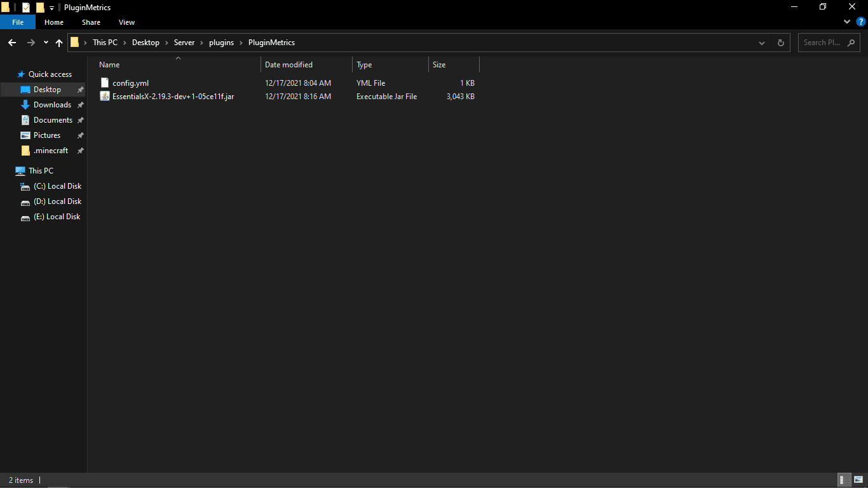Viewport: 868px width, 488px height.
Task: Select This PC in the navigation pane
Action: (41, 171)
